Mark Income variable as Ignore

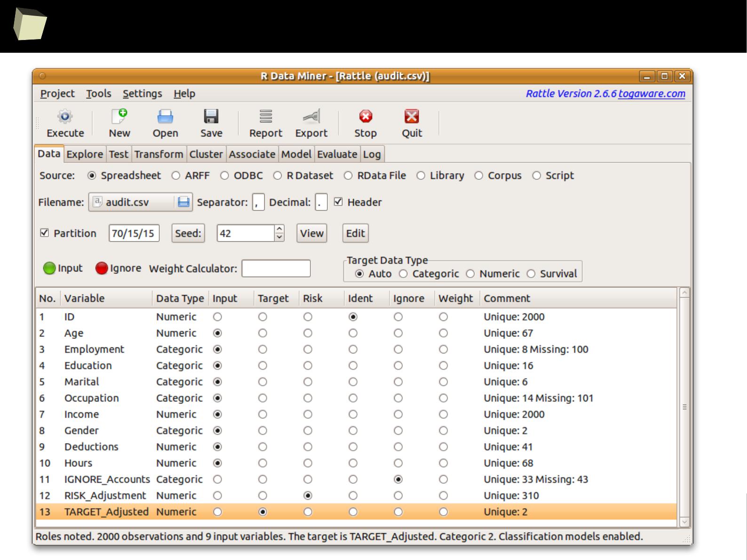(x=398, y=415)
